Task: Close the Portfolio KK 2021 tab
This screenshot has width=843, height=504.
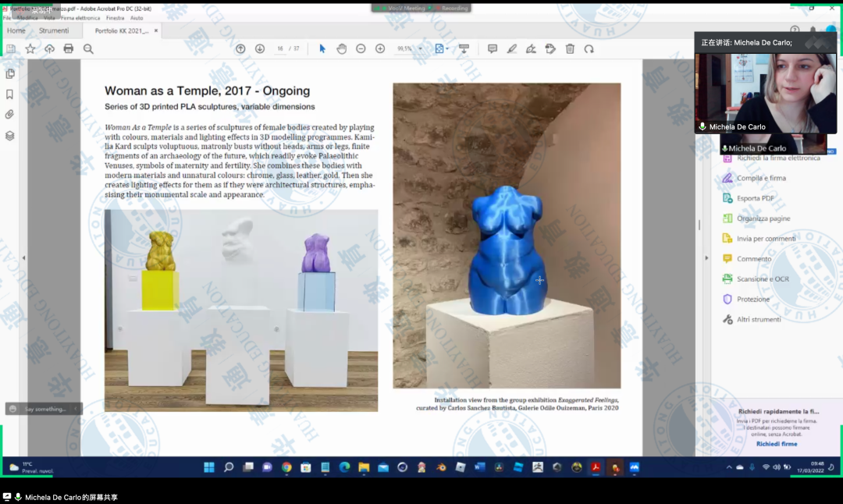Action: click(x=156, y=30)
